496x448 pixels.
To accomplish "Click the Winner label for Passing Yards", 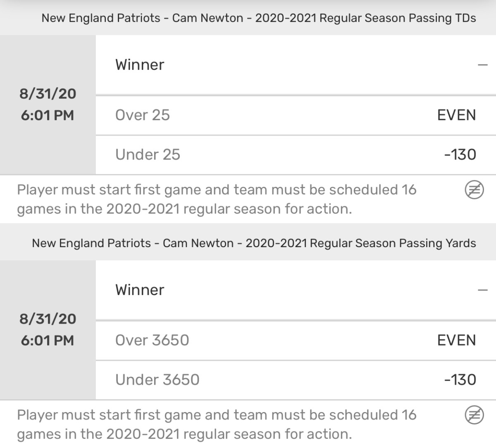I will coord(140,290).
